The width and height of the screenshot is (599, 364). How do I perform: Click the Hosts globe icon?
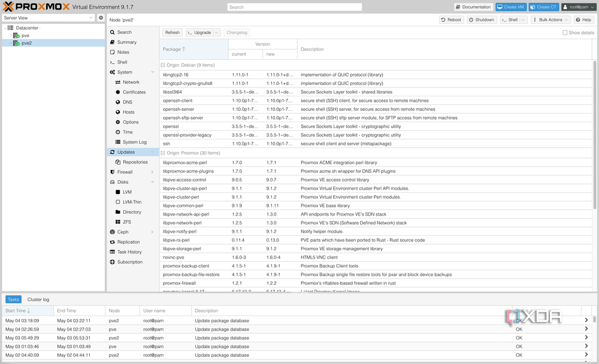(117, 112)
